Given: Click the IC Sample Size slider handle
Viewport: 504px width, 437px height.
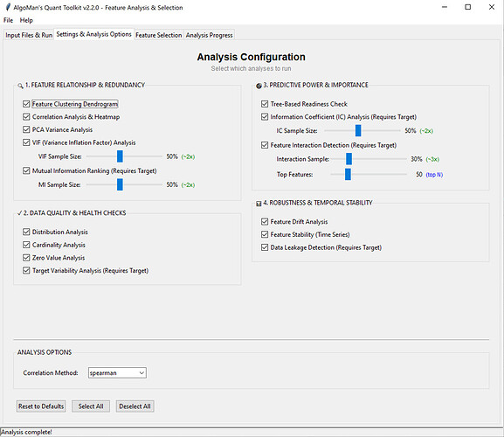Looking at the screenshot, I should [x=358, y=130].
